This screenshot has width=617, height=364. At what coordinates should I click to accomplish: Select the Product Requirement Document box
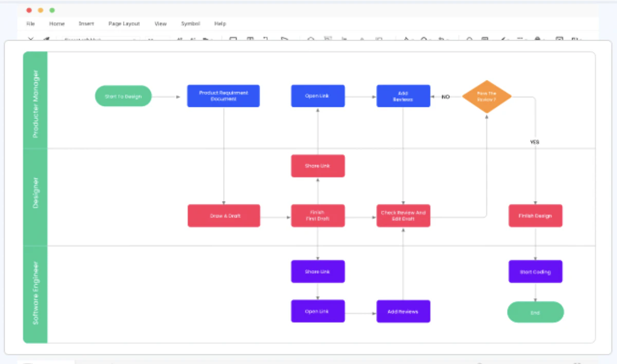(x=223, y=96)
